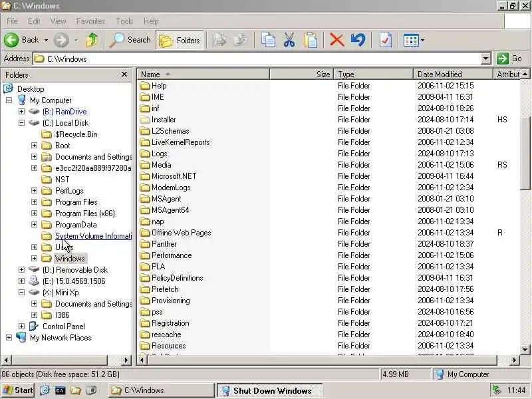Screen dimensions: 532x399
Task: Expand the Users folder node
Action: coord(35,247)
